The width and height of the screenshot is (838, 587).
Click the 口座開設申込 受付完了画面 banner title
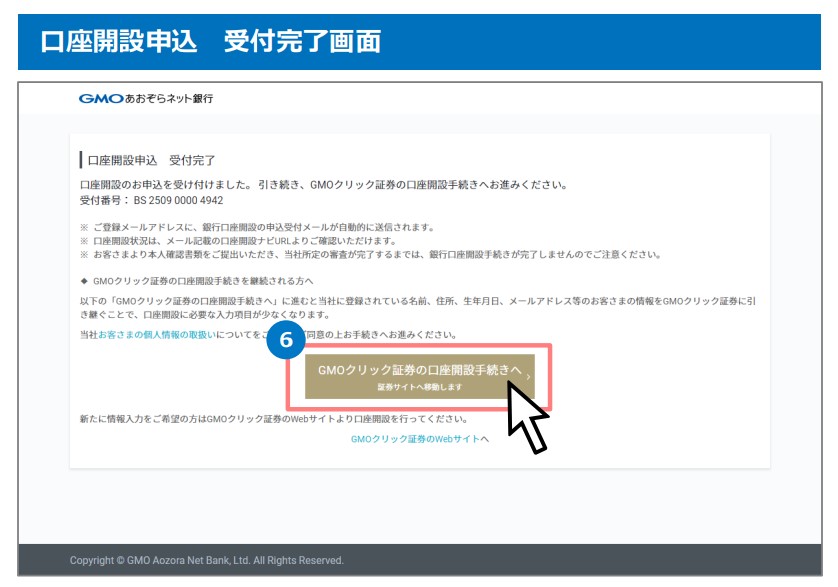[211, 42]
